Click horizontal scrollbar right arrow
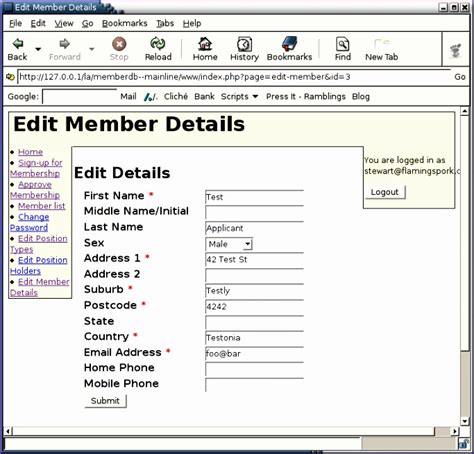This screenshot has width=474, height=454. 455,431
